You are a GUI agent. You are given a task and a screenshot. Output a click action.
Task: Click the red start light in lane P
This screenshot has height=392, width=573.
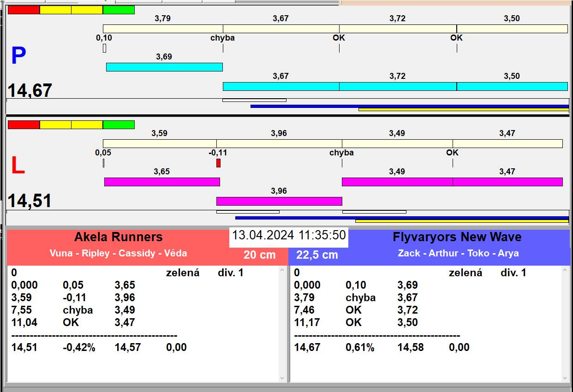coord(24,10)
